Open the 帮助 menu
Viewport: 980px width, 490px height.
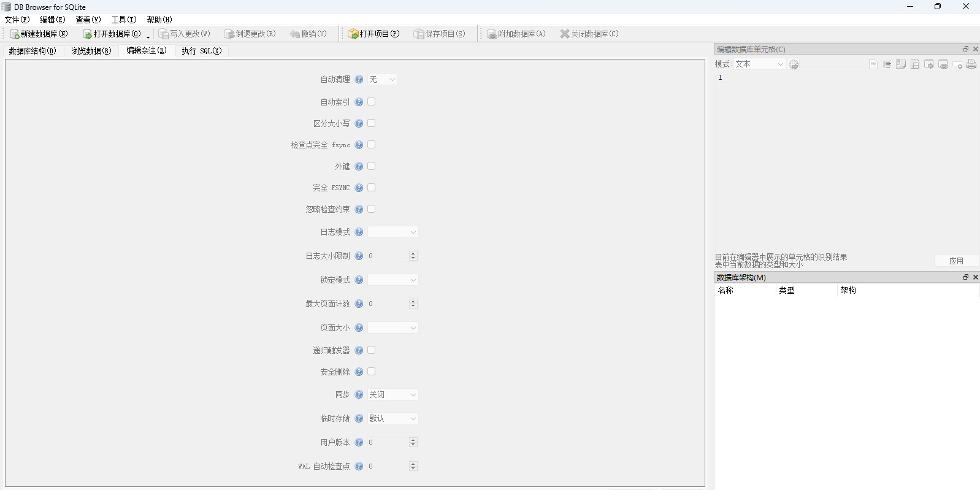pyautogui.click(x=159, y=20)
